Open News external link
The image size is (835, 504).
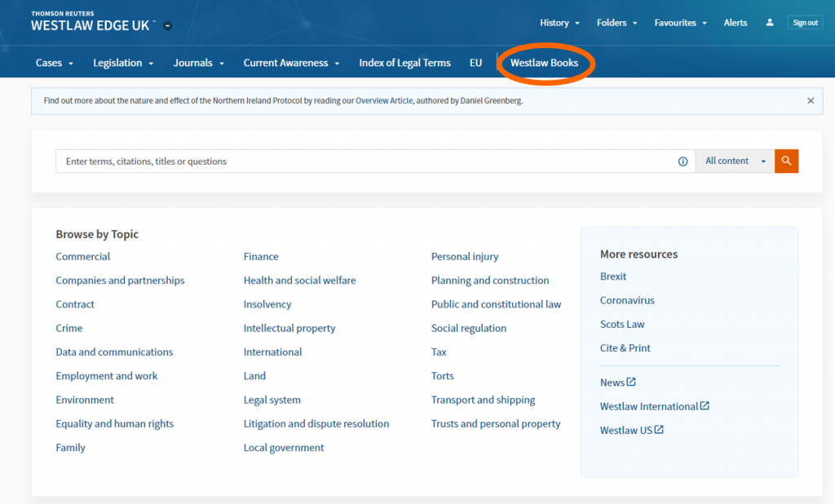point(617,382)
